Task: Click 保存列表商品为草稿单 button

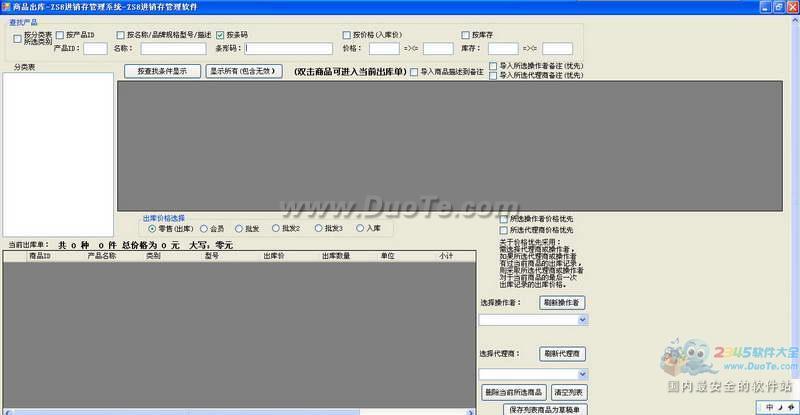Action: pyautogui.click(x=545, y=409)
